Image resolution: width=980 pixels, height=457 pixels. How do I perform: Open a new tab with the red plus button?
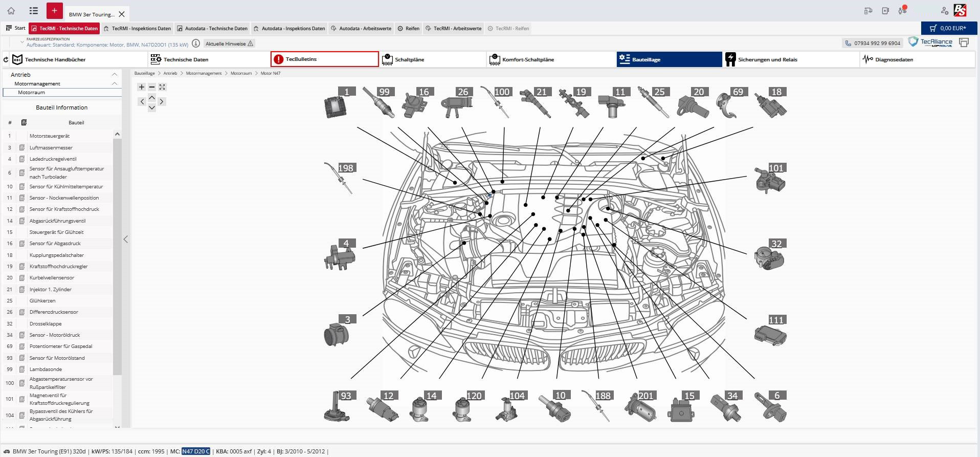click(54, 11)
